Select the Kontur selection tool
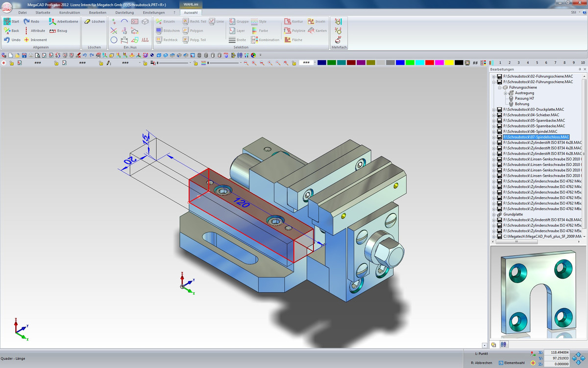The height and width of the screenshot is (368, 588). coord(287,22)
